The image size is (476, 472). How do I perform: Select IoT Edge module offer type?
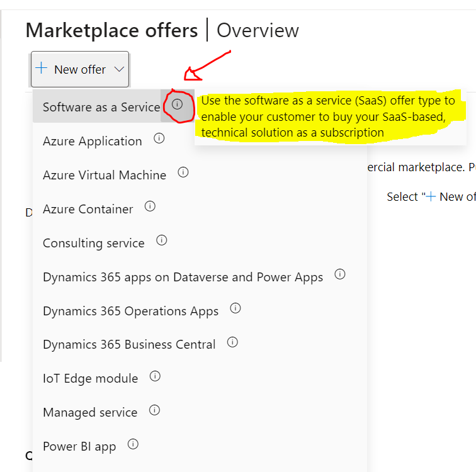90,379
